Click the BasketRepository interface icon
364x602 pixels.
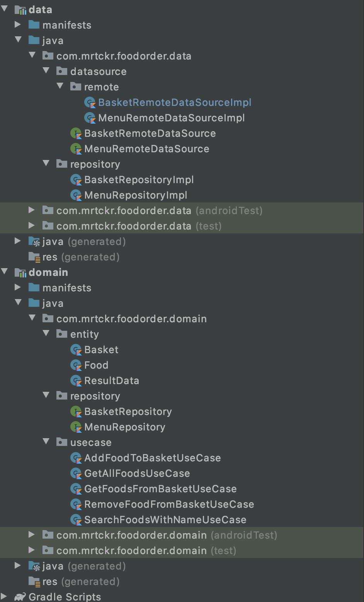pyautogui.click(x=76, y=411)
